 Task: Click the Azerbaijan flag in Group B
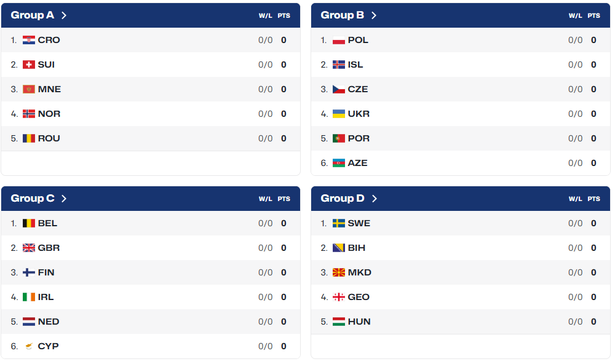(x=338, y=163)
